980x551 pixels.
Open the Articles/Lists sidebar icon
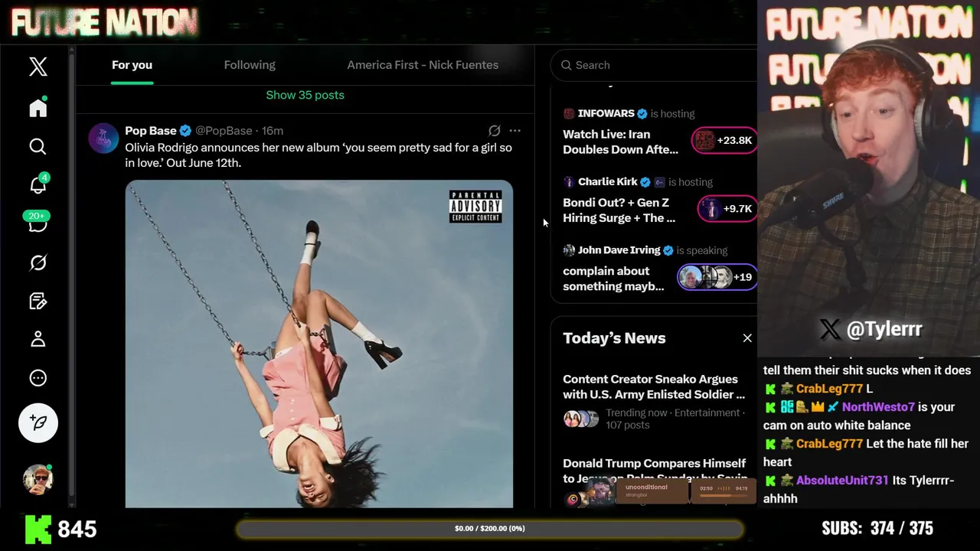pos(38,301)
